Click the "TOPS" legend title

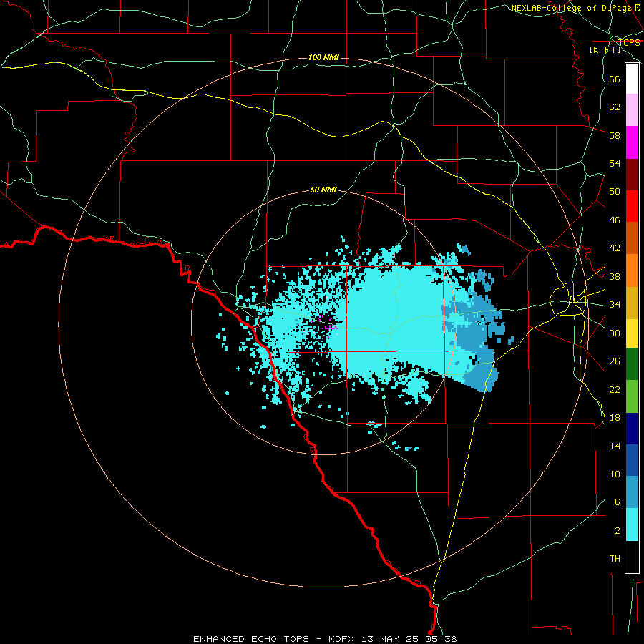[629, 43]
